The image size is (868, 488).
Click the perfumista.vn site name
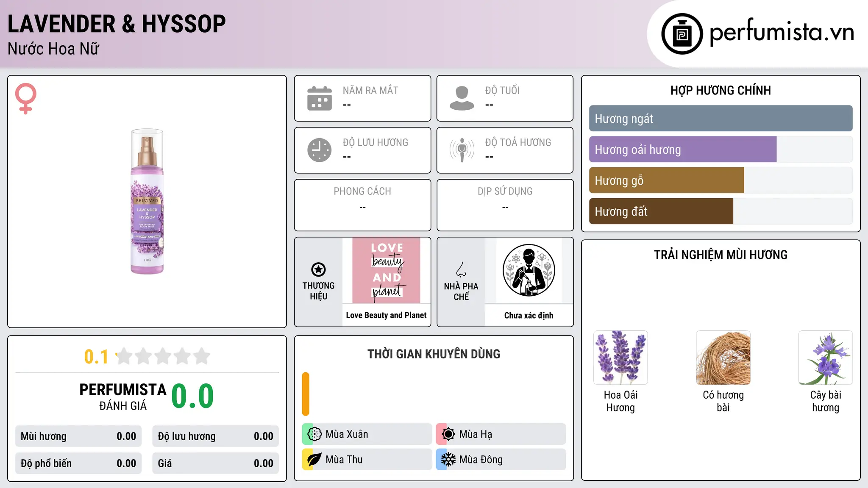782,32
